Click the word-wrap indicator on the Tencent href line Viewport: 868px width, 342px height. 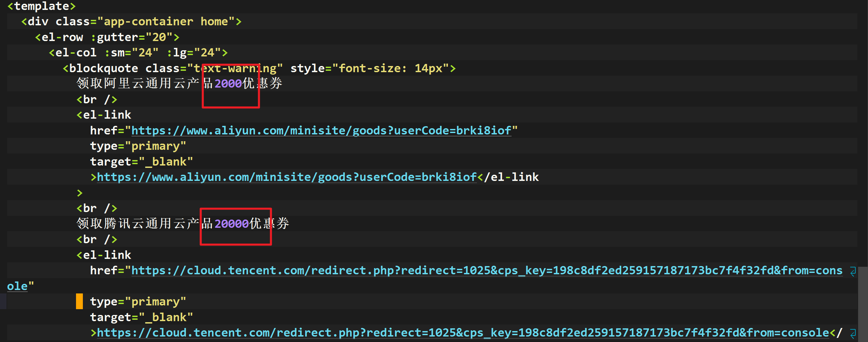tap(853, 272)
